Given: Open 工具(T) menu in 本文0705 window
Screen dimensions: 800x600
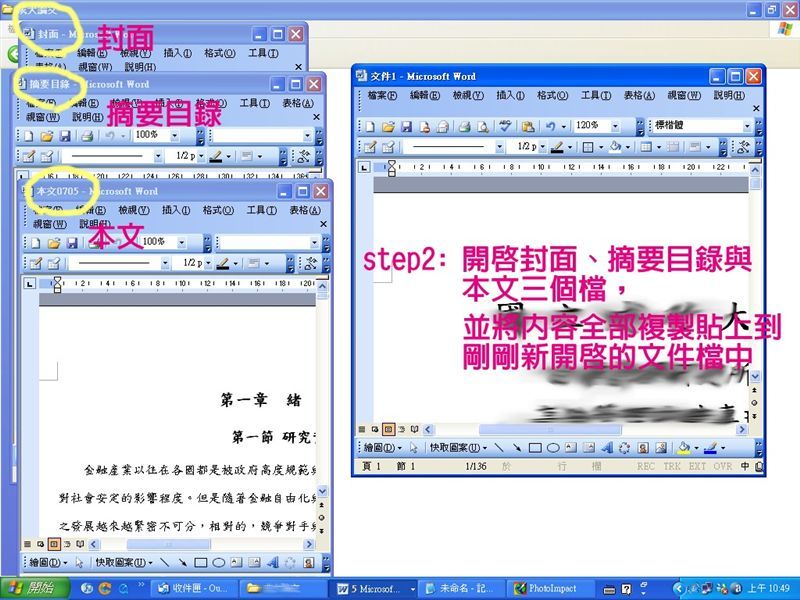Looking at the screenshot, I should pos(262,210).
